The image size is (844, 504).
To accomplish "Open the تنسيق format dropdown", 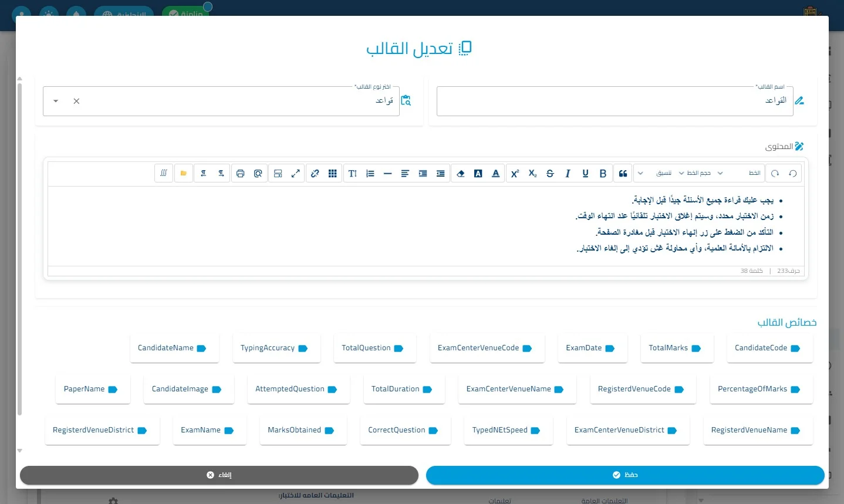I will pyautogui.click(x=654, y=174).
